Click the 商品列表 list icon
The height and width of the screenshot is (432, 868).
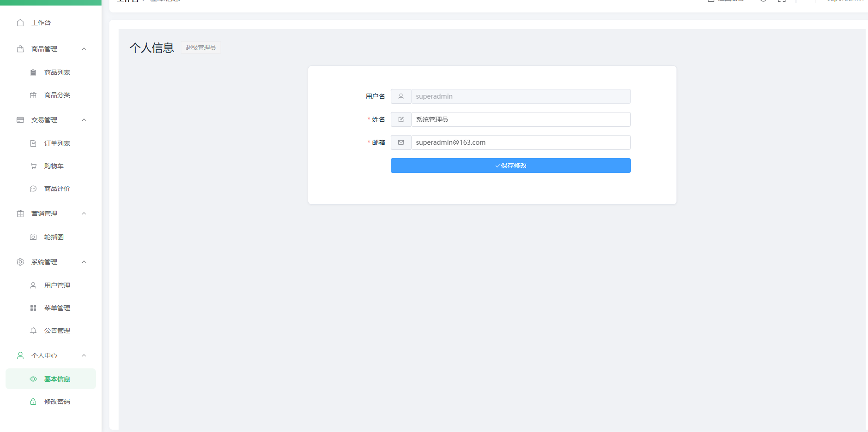[x=33, y=72]
